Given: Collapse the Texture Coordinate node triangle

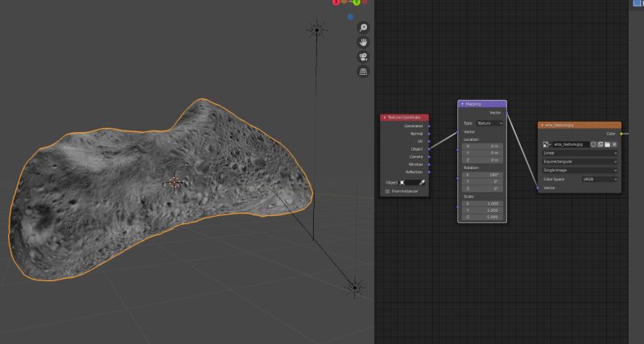Looking at the screenshot, I should click(385, 118).
